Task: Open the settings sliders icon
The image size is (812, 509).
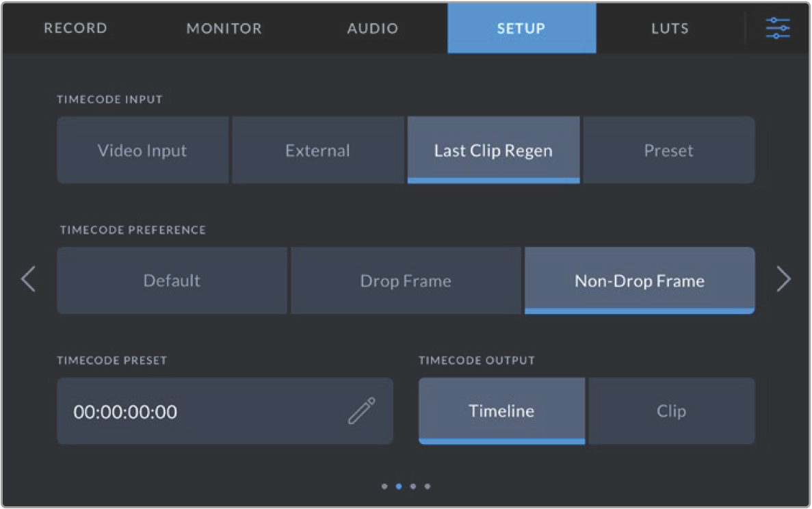Action: [777, 29]
